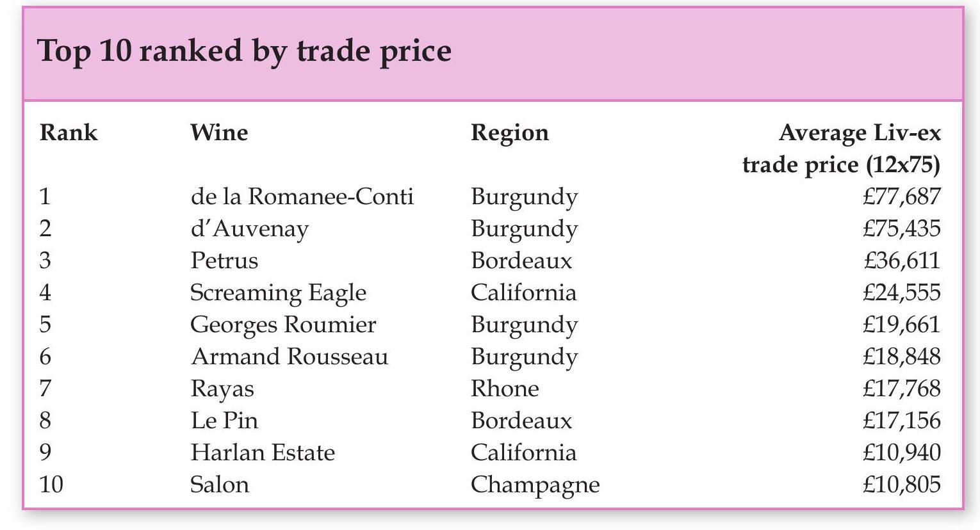Screen dimensions: 980x530
Task: Select the Rank column header
Action: tap(69, 133)
